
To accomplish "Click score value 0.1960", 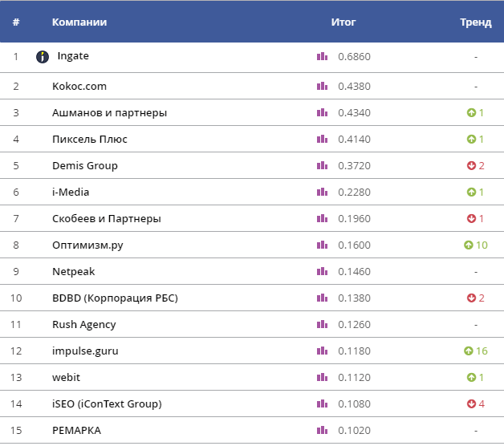I will click(354, 218).
